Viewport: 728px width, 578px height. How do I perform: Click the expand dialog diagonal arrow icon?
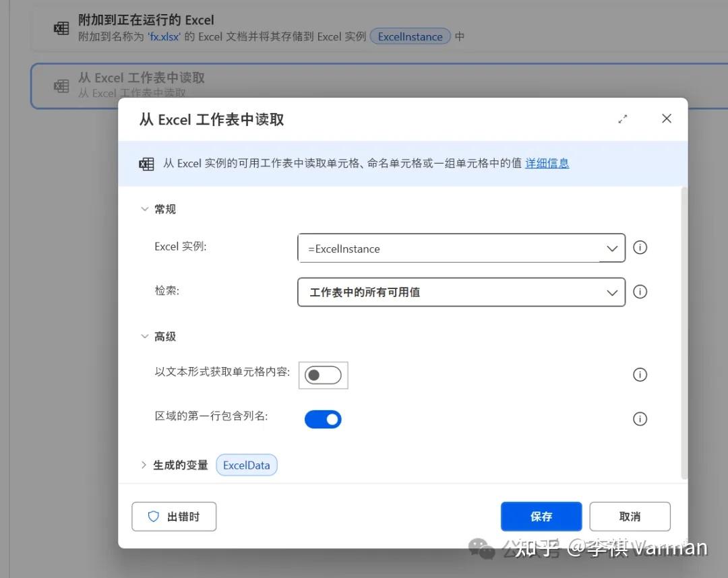pos(623,118)
